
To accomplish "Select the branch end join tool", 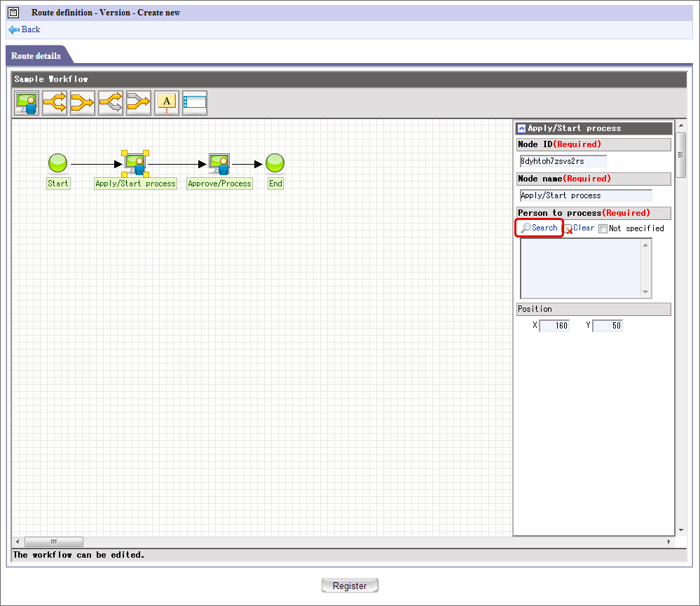I will click(x=83, y=103).
